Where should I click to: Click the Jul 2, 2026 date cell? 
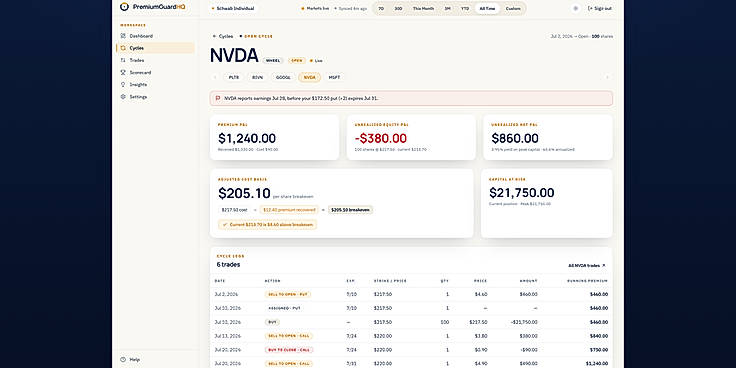(225, 294)
